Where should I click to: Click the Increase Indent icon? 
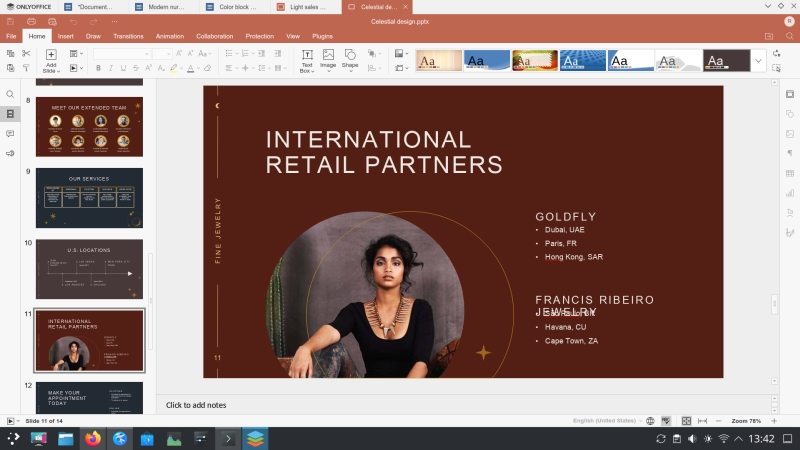278,53
